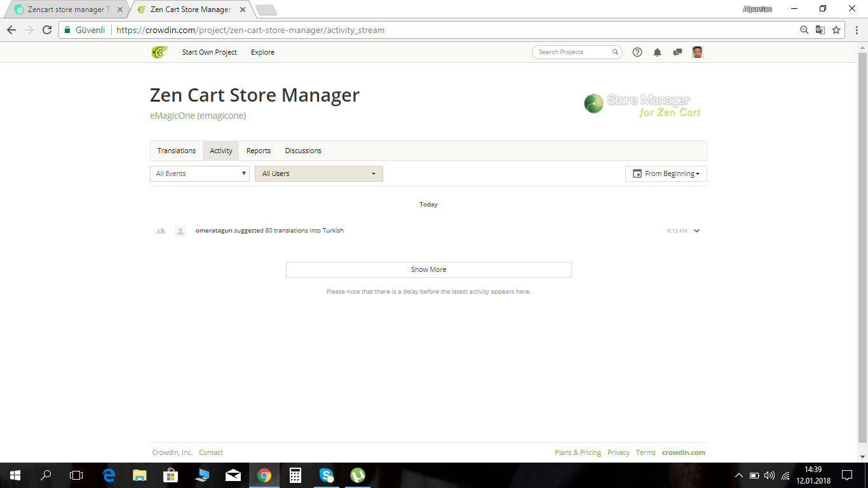The height and width of the screenshot is (488, 868).
Task: Open File Explorer from taskbar
Action: click(x=140, y=475)
